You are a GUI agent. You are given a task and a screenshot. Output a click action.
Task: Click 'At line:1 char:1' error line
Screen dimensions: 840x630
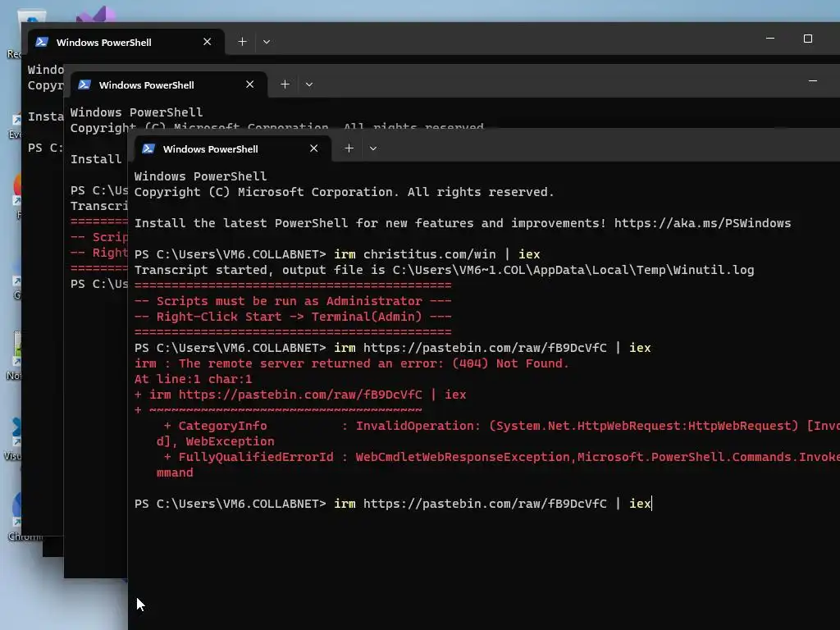tap(193, 379)
